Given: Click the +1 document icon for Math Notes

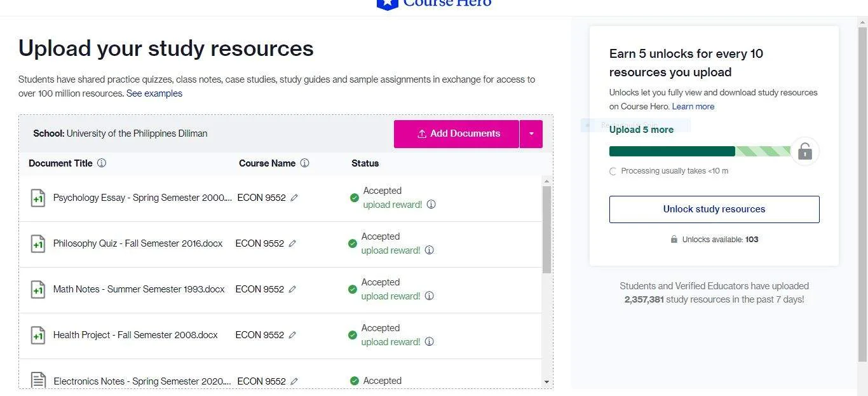Looking at the screenshot, I should pos(38,290).
